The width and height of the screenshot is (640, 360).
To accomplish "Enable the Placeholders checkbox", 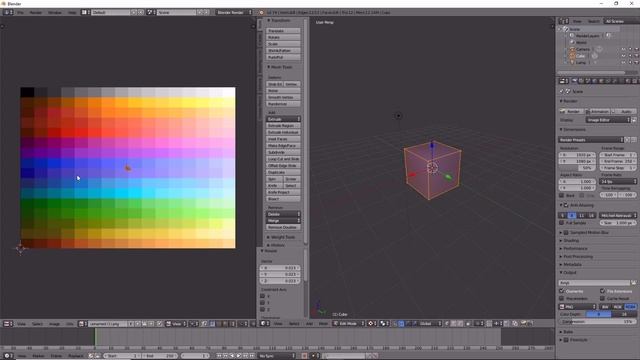I will 562,298.
